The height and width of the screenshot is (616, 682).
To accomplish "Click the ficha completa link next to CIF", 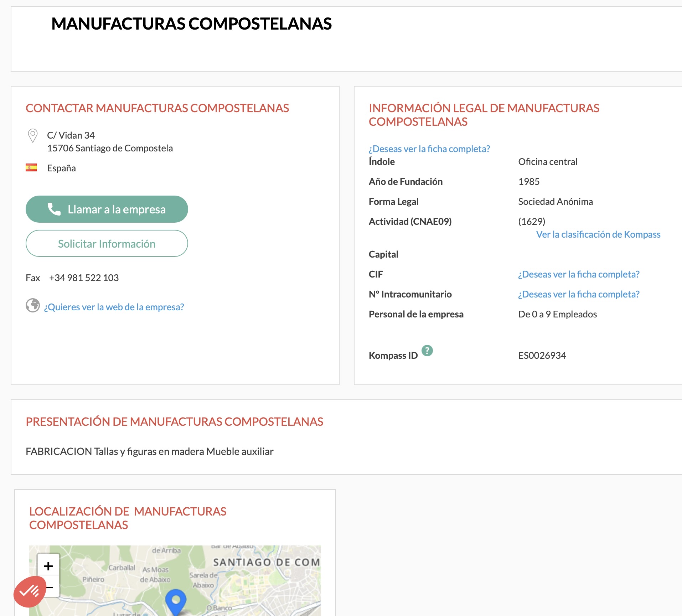I will pyautogui.click(x=578, y=274).
